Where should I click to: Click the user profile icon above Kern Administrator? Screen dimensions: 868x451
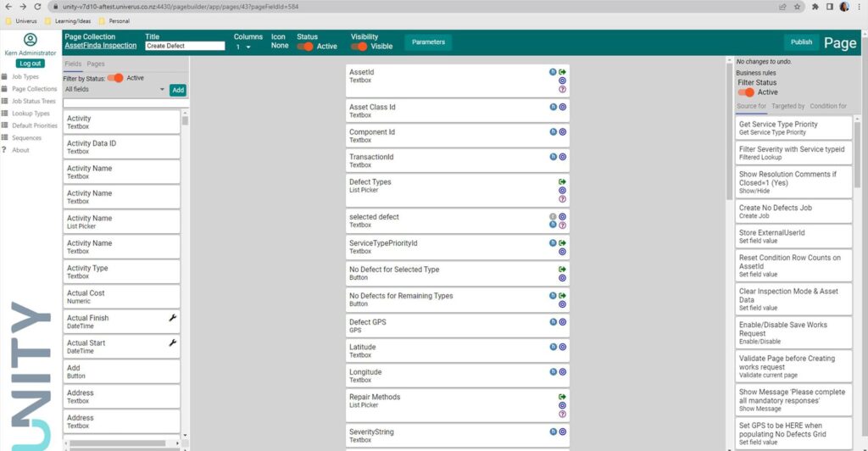31,40
